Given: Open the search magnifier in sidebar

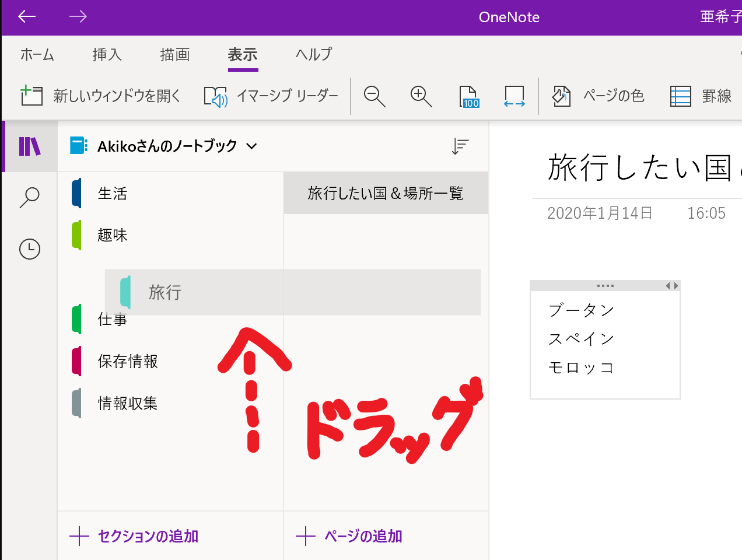Looking at the screenshot, I should (x=29, y=198).
